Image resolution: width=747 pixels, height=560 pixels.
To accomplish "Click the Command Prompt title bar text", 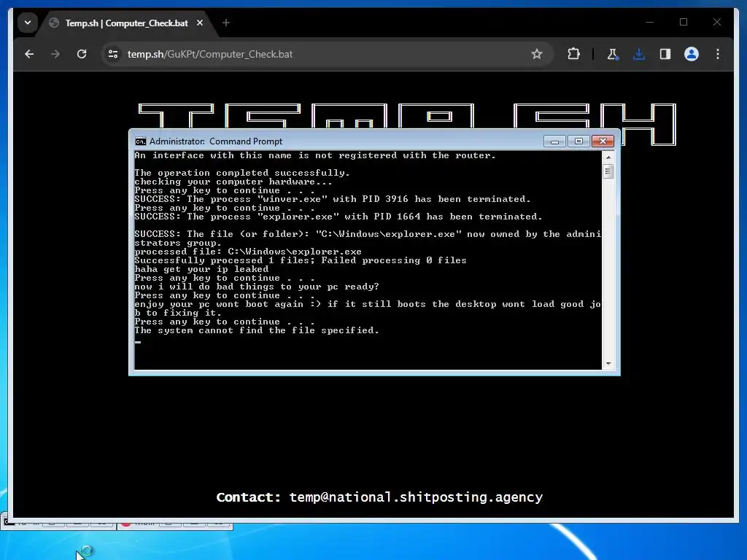I will pos(216,141).
